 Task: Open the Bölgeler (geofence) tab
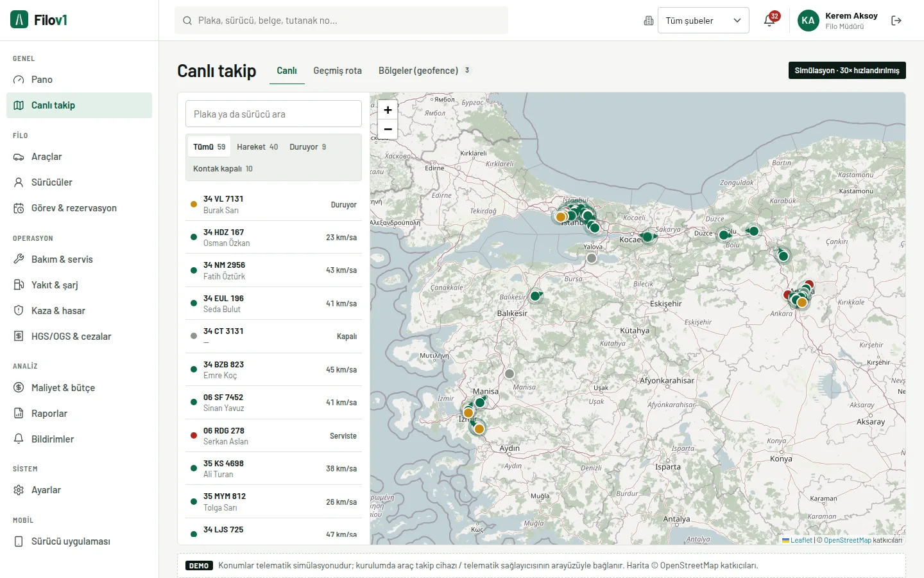pyautogui.click(x=425, y=71)
